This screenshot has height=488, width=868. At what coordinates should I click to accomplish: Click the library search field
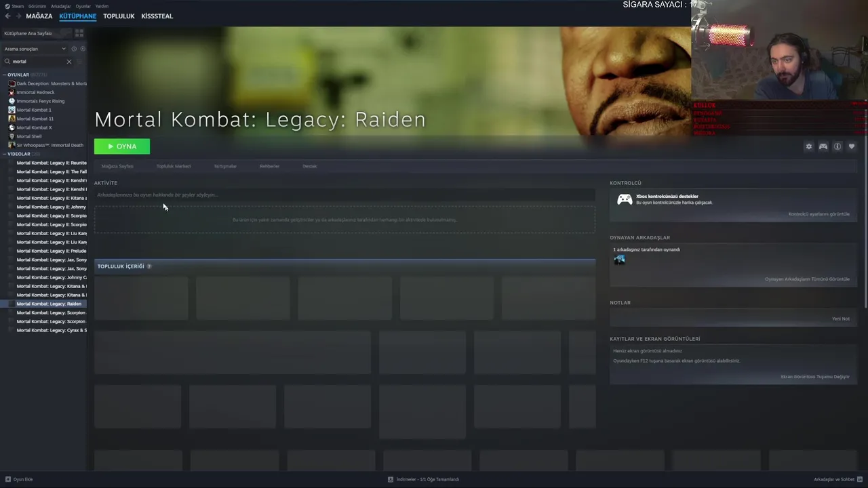(38, 62)
